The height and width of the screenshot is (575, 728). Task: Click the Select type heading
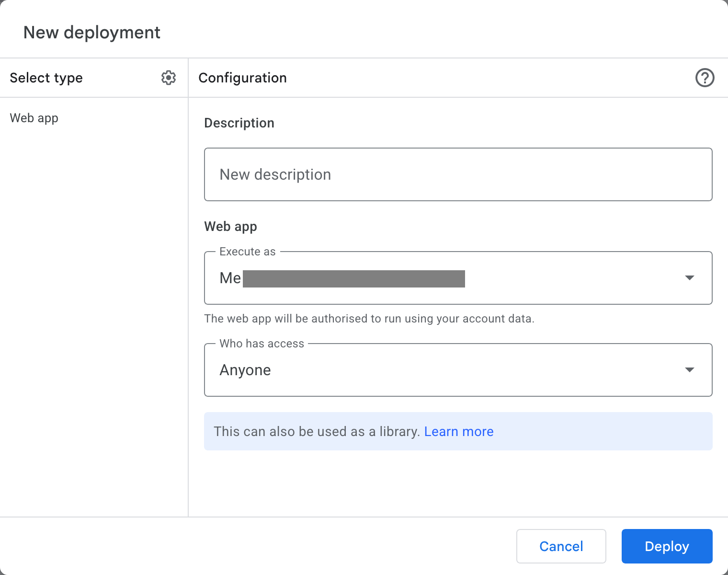46,78
